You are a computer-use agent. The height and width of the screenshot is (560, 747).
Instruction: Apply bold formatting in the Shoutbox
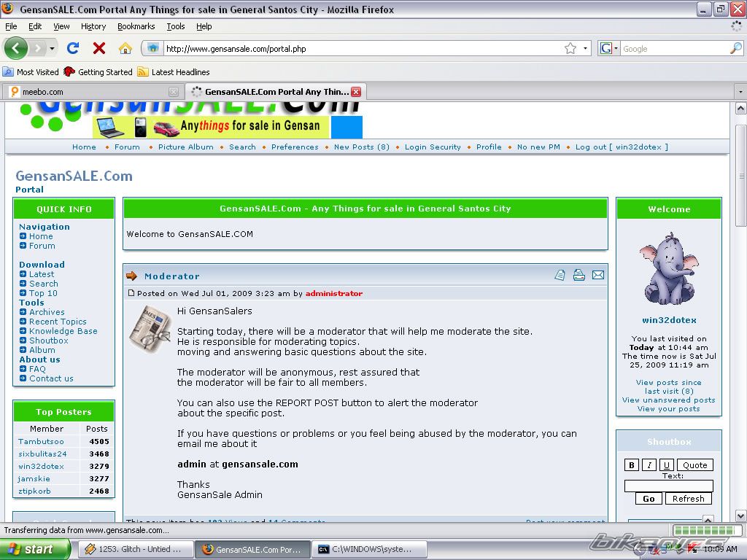coord(632,465)
